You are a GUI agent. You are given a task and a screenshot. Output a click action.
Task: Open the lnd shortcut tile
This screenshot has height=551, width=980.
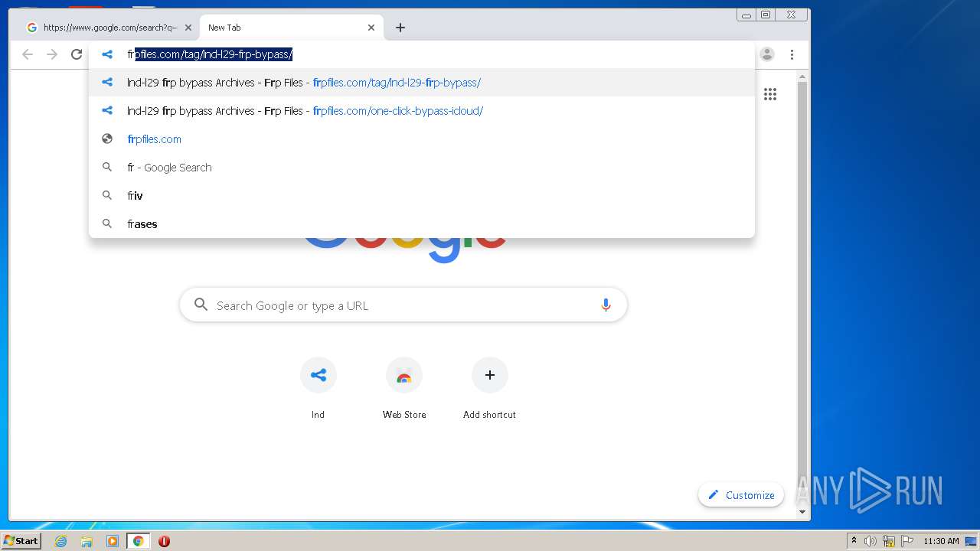(x=318, y=389)
